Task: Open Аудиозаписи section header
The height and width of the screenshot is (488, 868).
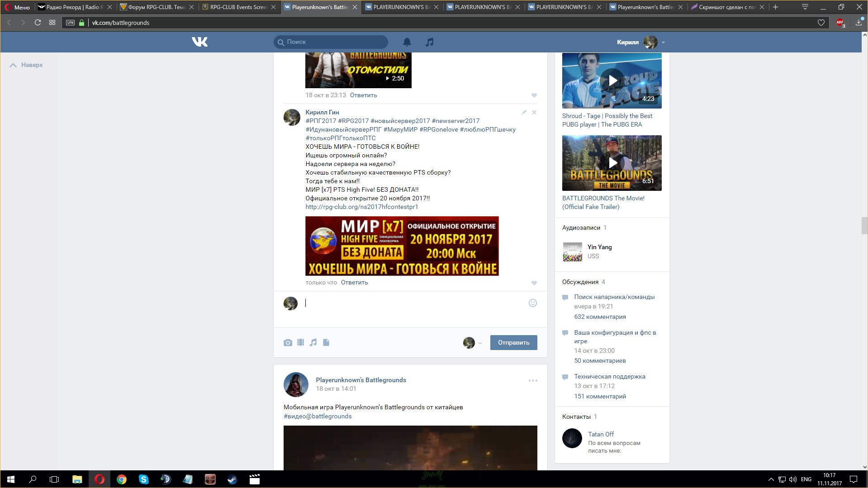Action: coord(581,227)
